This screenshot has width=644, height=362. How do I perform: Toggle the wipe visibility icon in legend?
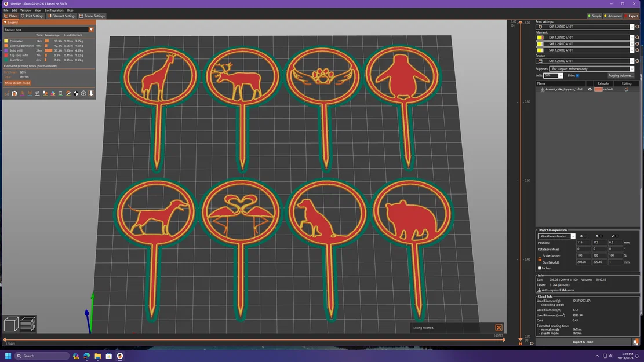click(14, 94)
